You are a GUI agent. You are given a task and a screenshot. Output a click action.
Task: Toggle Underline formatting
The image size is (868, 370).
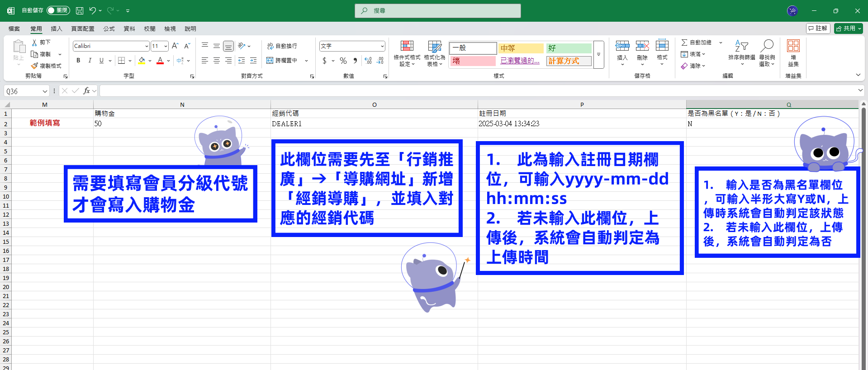pos(101,60)
